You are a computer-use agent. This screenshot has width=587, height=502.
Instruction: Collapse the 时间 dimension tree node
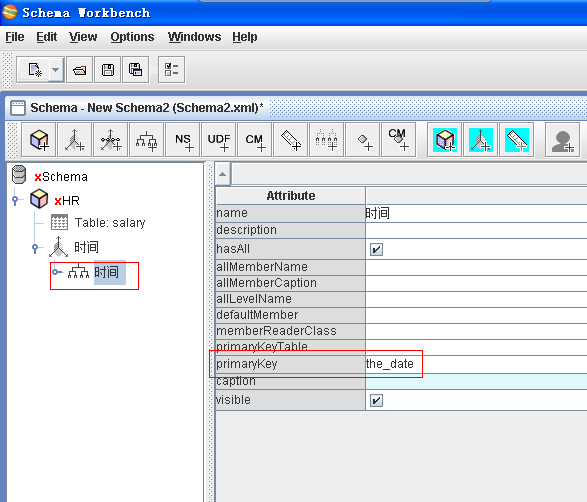click(x=35, y=248)
